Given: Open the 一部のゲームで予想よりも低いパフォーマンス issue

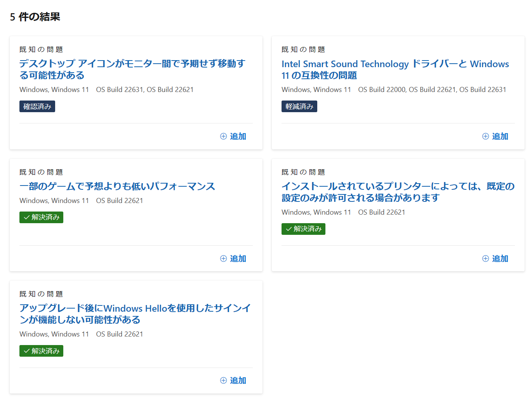Looking at the screenshot, I should (x=117, y=186).
